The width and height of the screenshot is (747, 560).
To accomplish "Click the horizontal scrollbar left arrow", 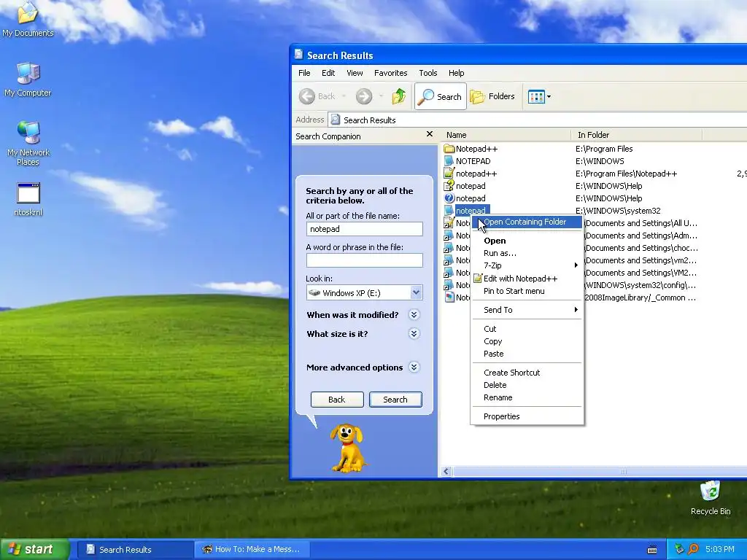I will click(446, 472).
